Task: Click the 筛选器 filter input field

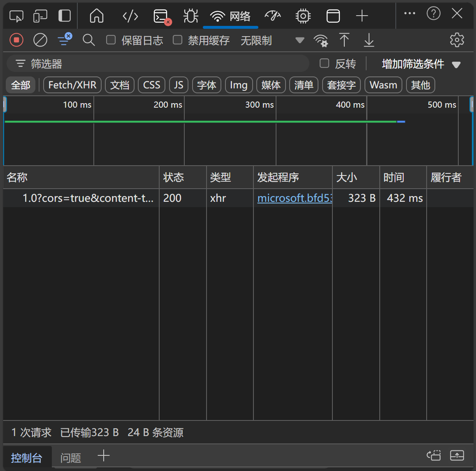Action: pyautogui.click(x=165, y=64)
